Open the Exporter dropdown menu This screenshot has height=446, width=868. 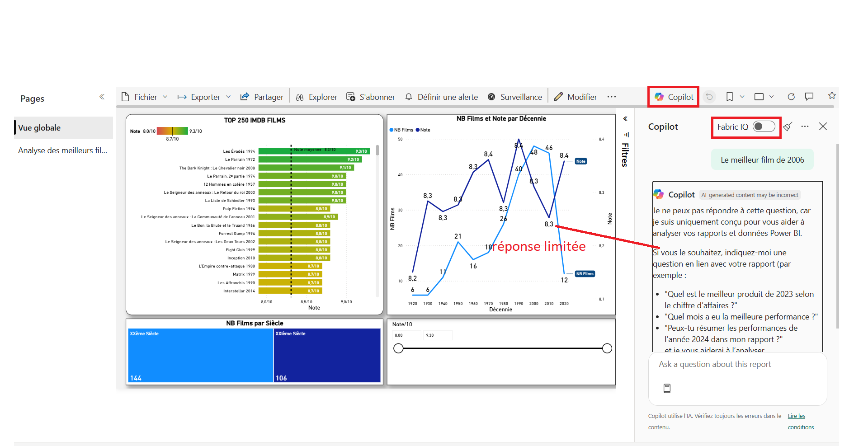tap(204, 97)
